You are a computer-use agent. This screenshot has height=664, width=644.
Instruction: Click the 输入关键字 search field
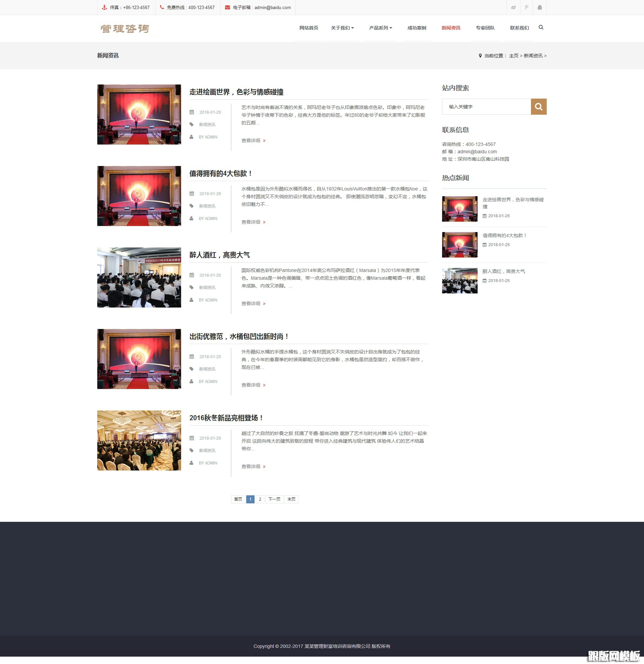point(486,107)
